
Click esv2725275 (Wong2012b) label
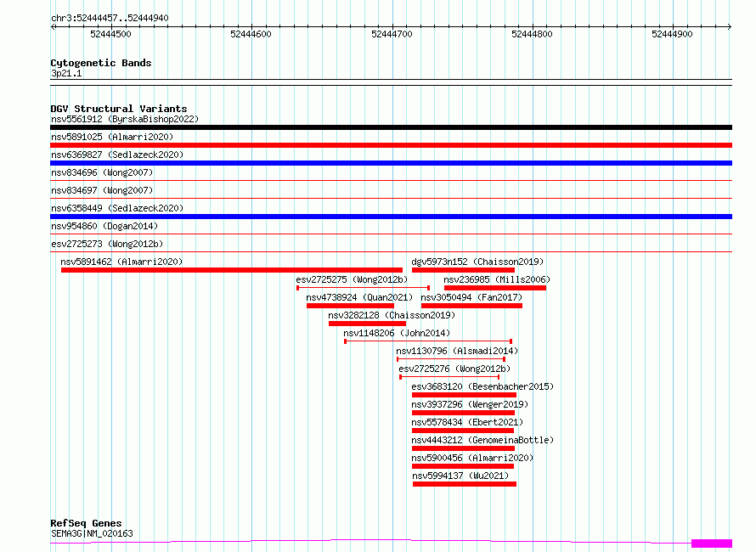coord(352,279)
